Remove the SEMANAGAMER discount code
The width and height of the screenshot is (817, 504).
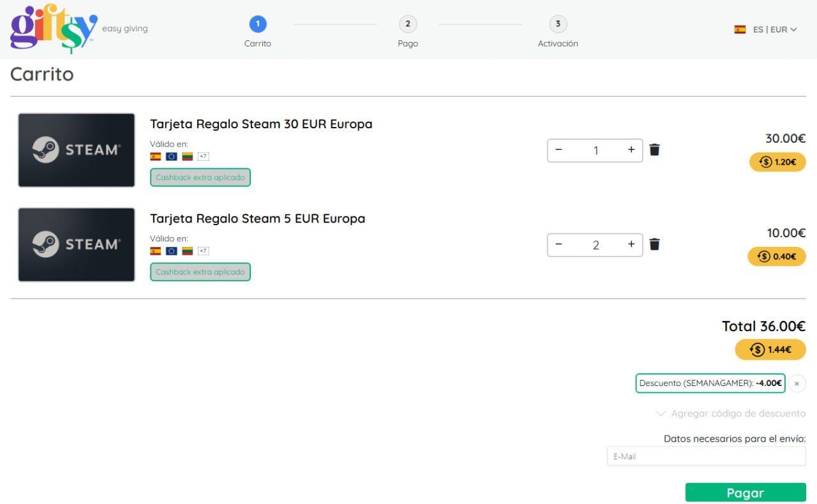pos(797,383)
